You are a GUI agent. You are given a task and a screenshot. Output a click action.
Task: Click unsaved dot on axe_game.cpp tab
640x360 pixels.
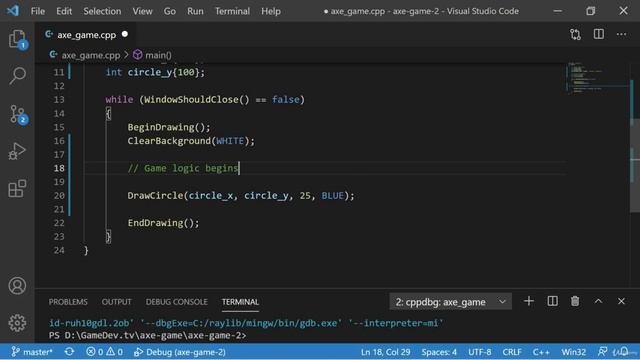click(x=125, y=34)
